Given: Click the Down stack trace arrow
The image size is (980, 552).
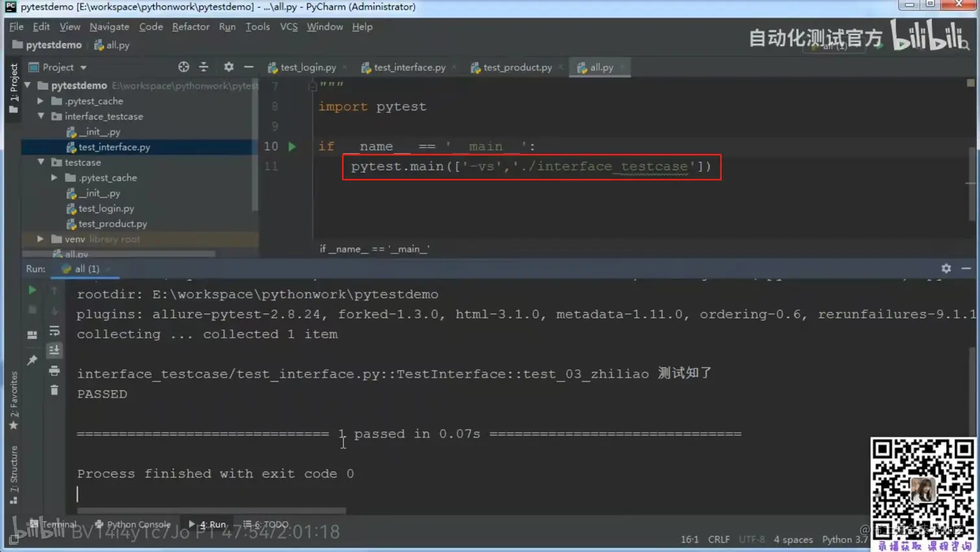Looking at the screenshot, I should [x=54, y=311].
